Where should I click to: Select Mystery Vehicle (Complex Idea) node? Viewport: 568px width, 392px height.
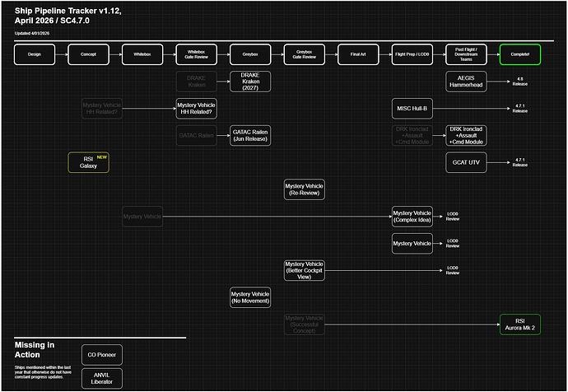(412, 217)
